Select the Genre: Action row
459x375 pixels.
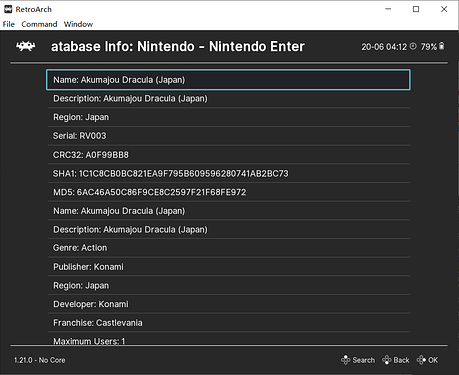(228, 248)
